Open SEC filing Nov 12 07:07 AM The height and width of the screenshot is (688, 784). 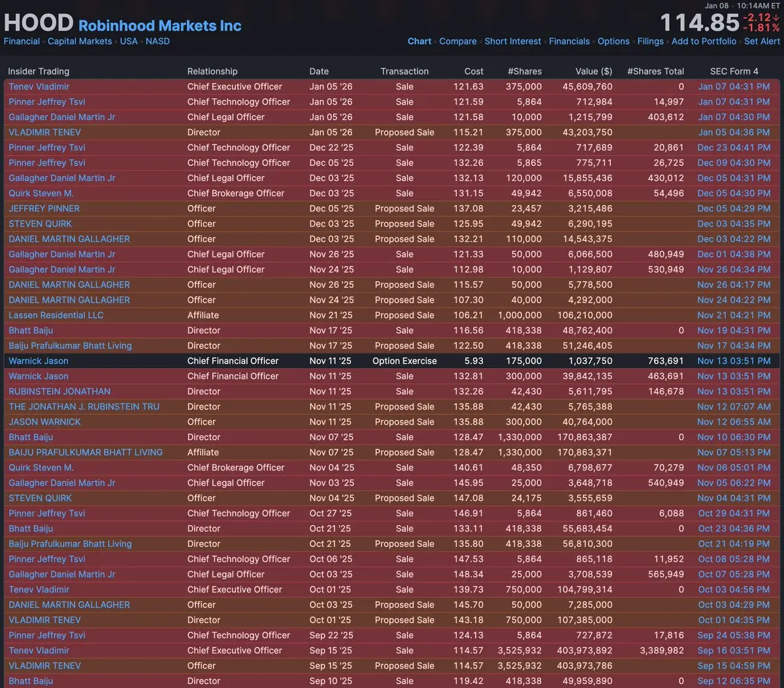pos(734,406)
